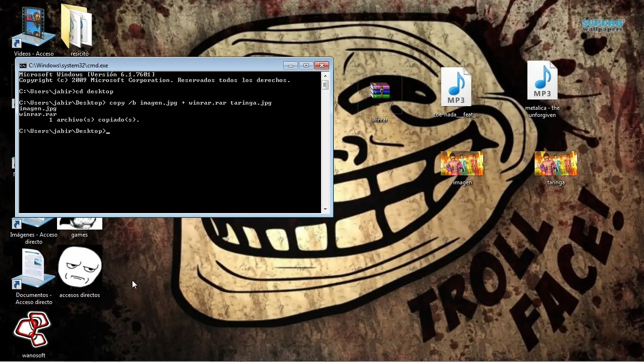Select the Imágenes - Acceso directo shortcut
The width and height of the screenshot is (644, 362).
[33, 231]
